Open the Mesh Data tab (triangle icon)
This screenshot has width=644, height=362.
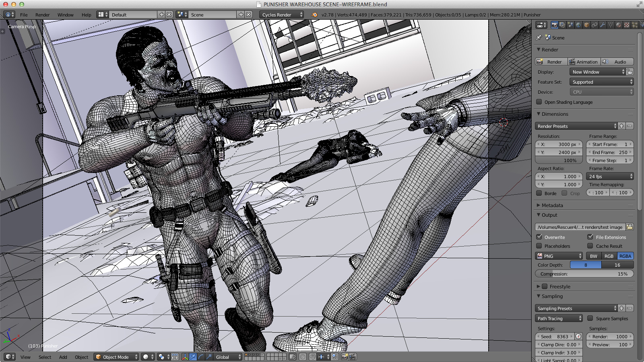click(x=611, y=25)
